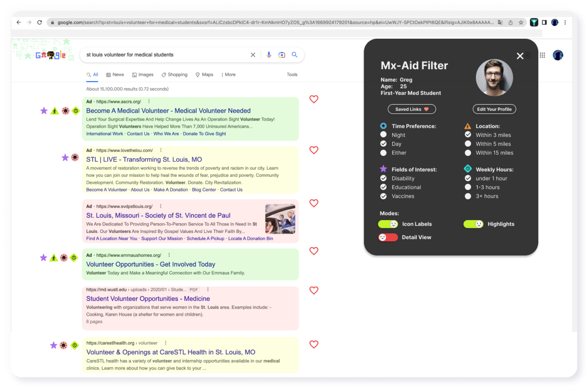Screen dimensions: 588x388
Task: Open the Share page icon in the address bar
Action: [x=510, y=22]
